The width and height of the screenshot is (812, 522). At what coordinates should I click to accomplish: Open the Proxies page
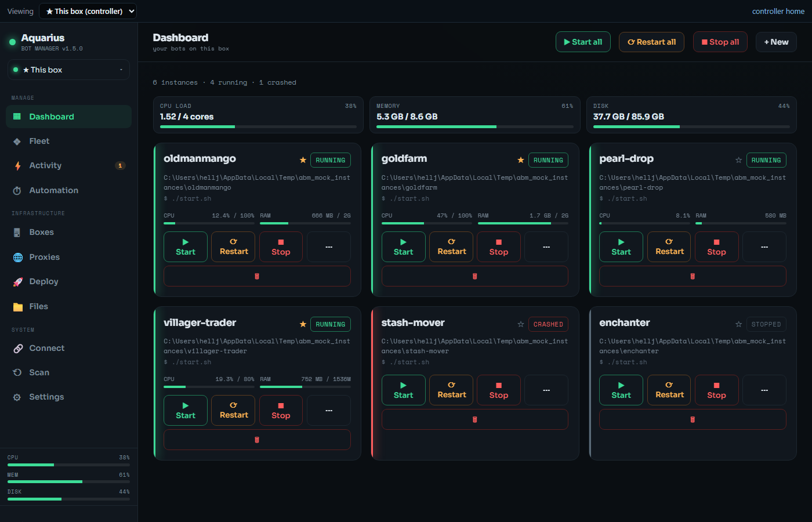click(x=68, y=257)
